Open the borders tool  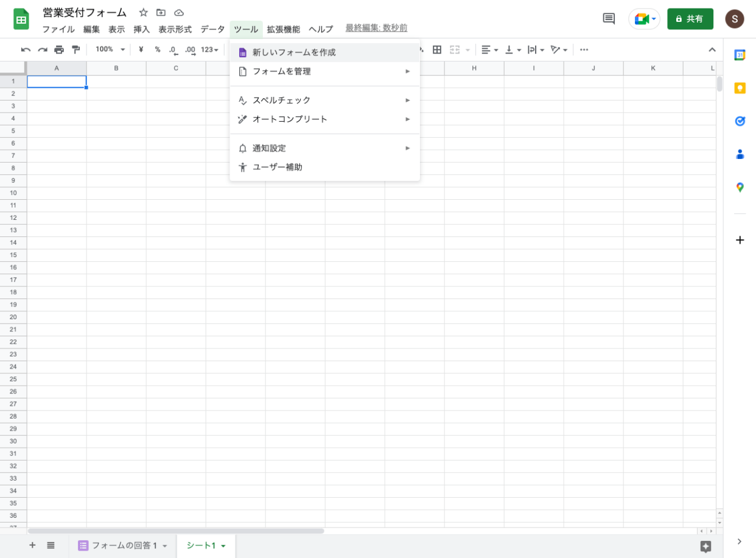point(437,49)
